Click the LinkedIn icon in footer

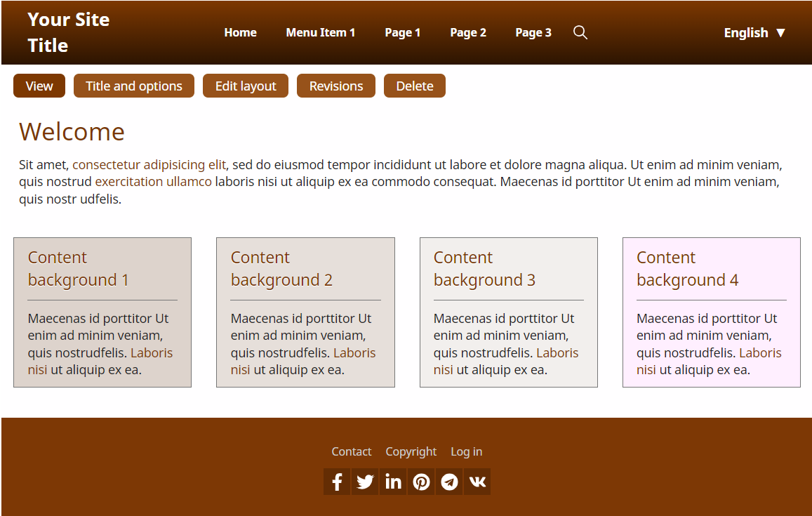(x=393, y=482)
